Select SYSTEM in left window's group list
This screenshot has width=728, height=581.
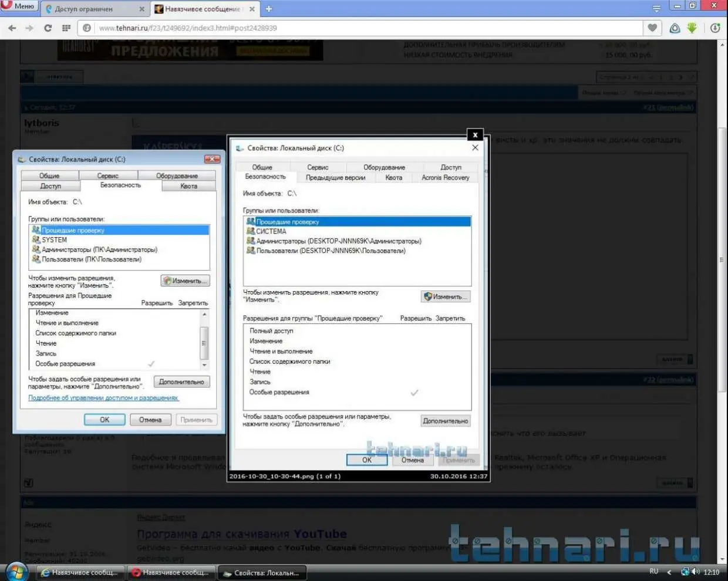tap(120, 239)
